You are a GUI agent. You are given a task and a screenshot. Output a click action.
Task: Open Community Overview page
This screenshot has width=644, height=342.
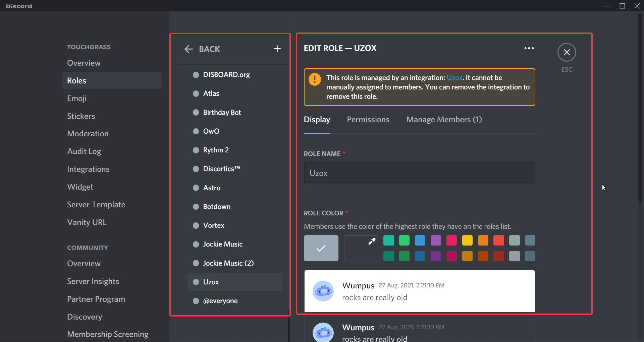112,264
